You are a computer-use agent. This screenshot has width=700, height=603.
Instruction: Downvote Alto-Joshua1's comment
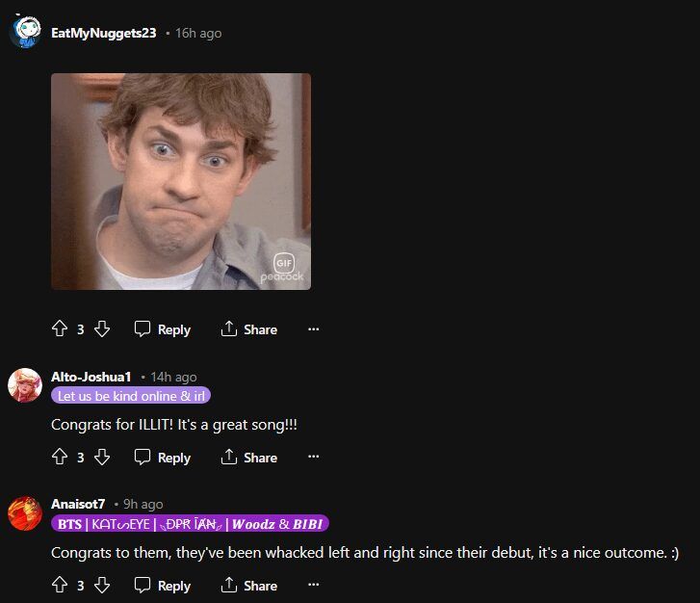pos(102,457)
